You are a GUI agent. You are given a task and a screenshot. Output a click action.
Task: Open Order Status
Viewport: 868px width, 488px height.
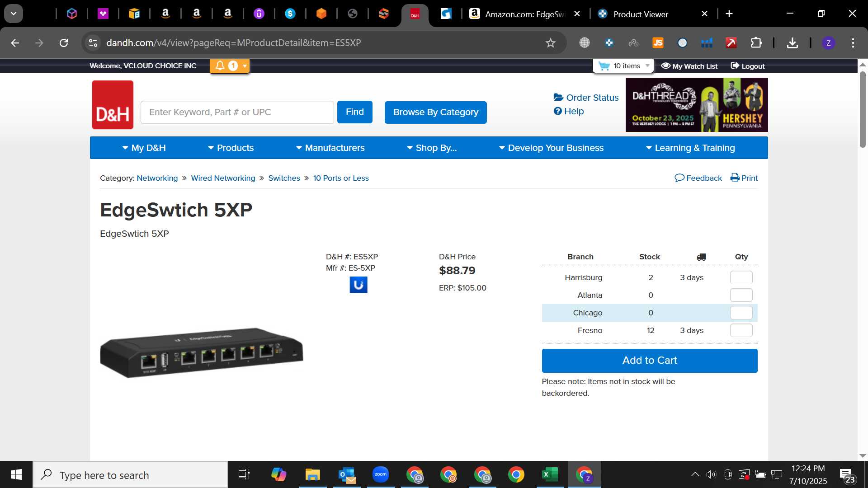(586, 98)
